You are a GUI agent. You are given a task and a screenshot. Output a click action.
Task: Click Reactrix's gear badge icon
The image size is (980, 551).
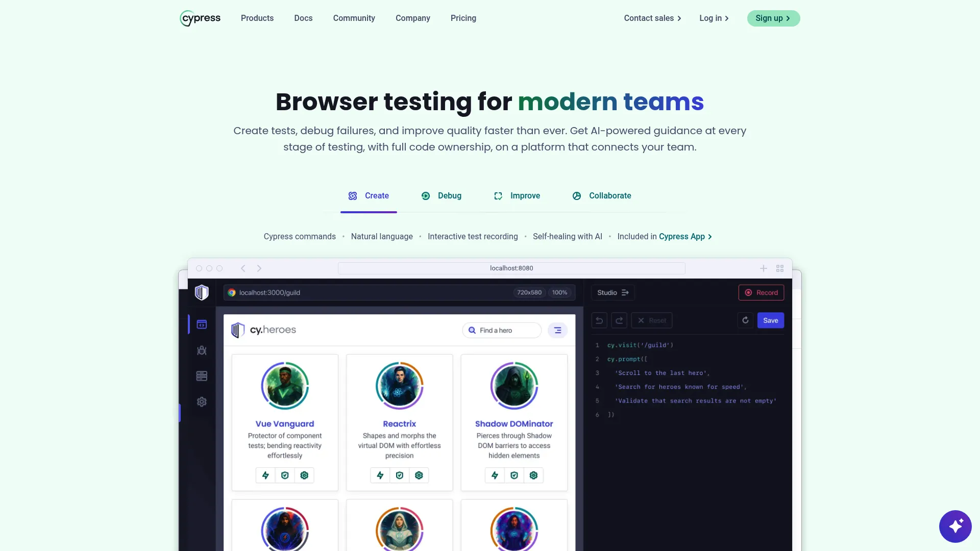pyautogui.click(x=419, y=475)
